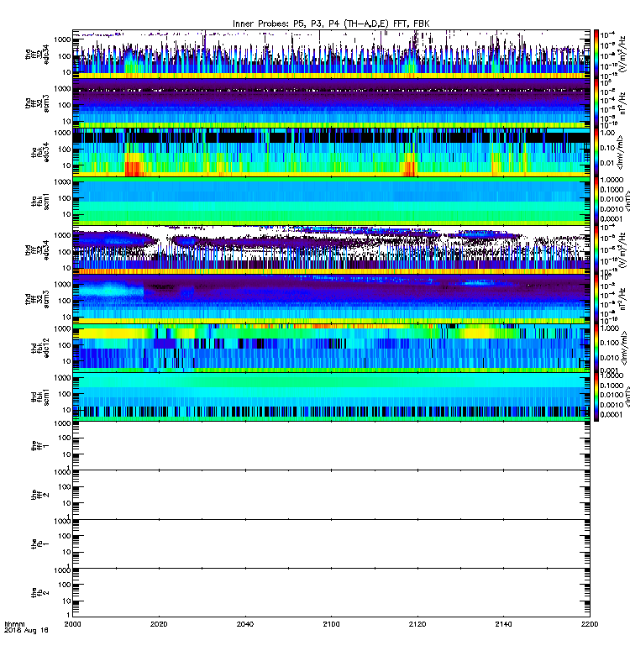Viewport: 630px width, 672px height.
Task: Click inside the thd fff edc34 spectrogram panel
Action: click(x=331, y=250)
